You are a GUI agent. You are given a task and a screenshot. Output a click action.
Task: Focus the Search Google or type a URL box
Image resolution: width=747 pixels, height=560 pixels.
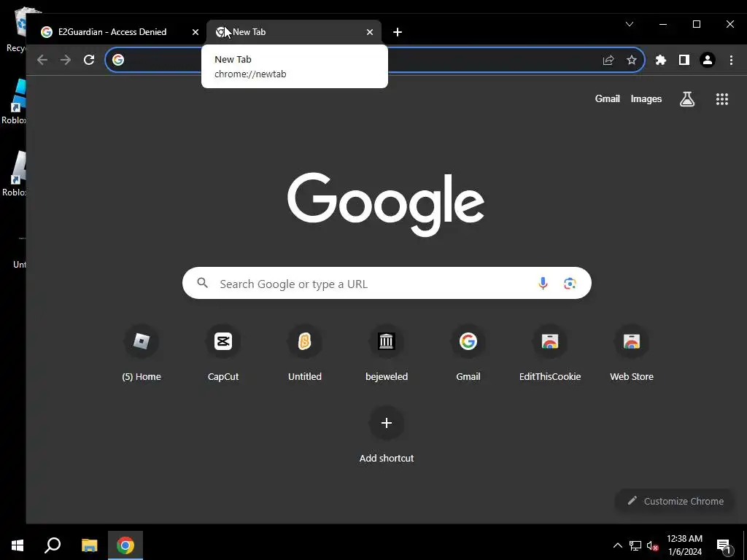pyautogui.click(x=387, y=283)
